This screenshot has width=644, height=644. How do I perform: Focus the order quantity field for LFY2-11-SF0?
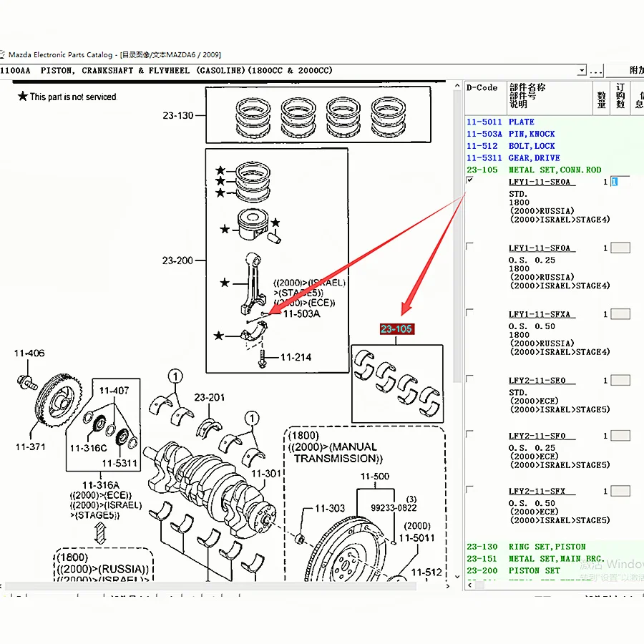(x=620, y=436)
